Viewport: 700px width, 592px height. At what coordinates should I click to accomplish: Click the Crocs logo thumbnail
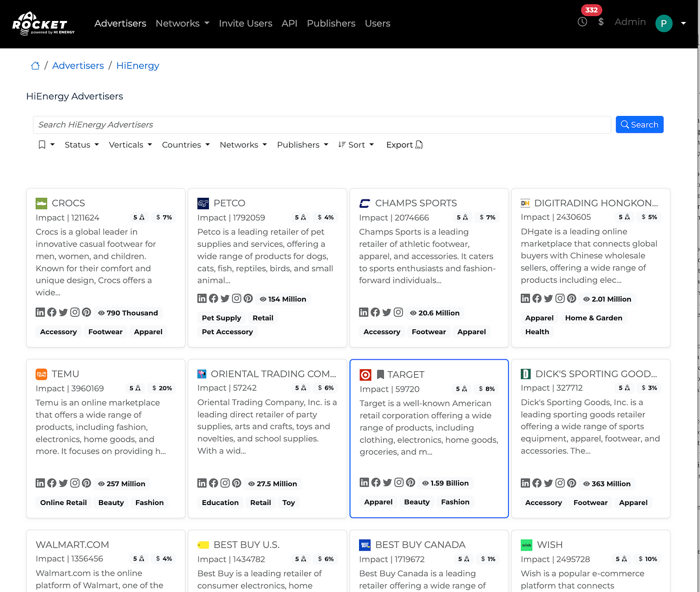tap(41, 203)
